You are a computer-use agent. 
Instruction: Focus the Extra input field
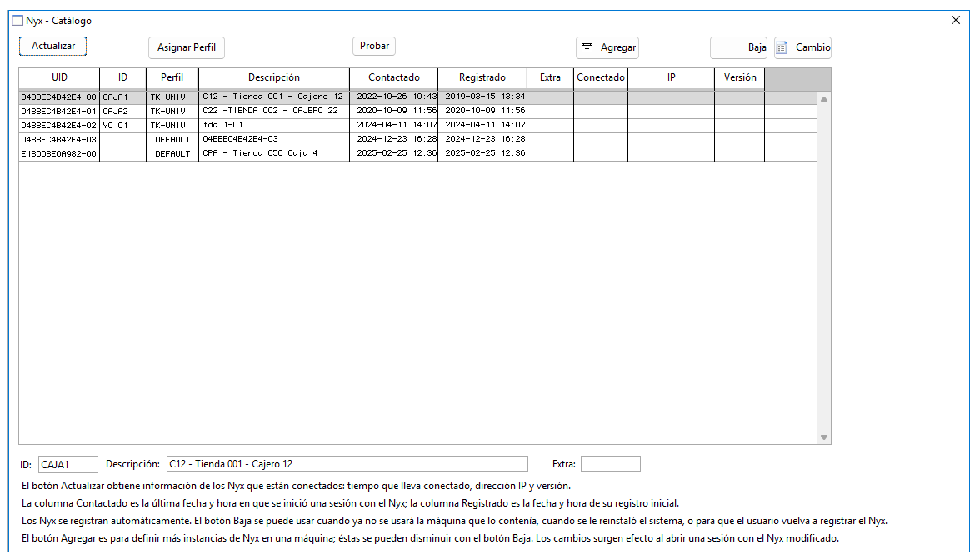(x=611, y=463)
